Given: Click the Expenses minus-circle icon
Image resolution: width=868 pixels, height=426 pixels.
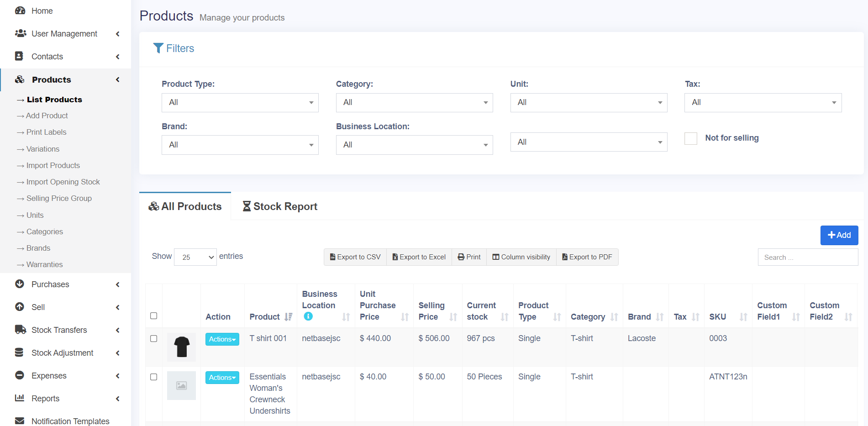Looking at the screenshot, I should pos(20,375).
